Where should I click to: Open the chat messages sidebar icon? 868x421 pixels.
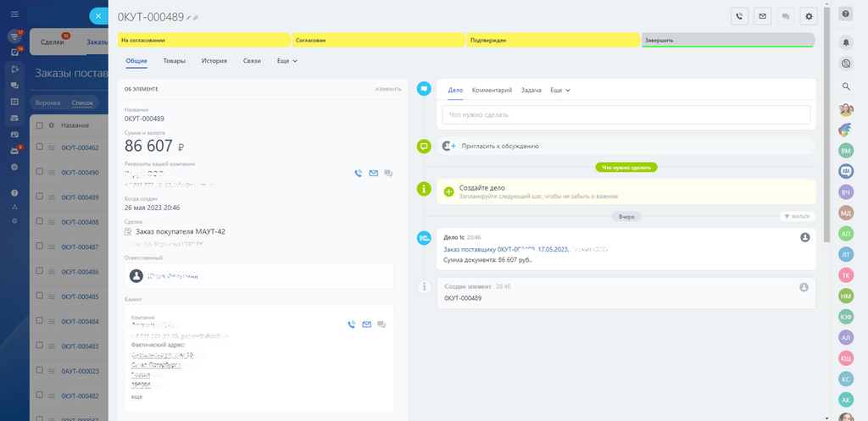(14, 86)
